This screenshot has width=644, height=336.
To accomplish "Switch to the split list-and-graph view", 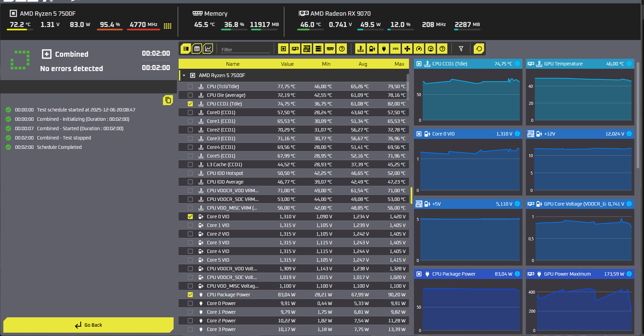I will [x=186, y=49].
